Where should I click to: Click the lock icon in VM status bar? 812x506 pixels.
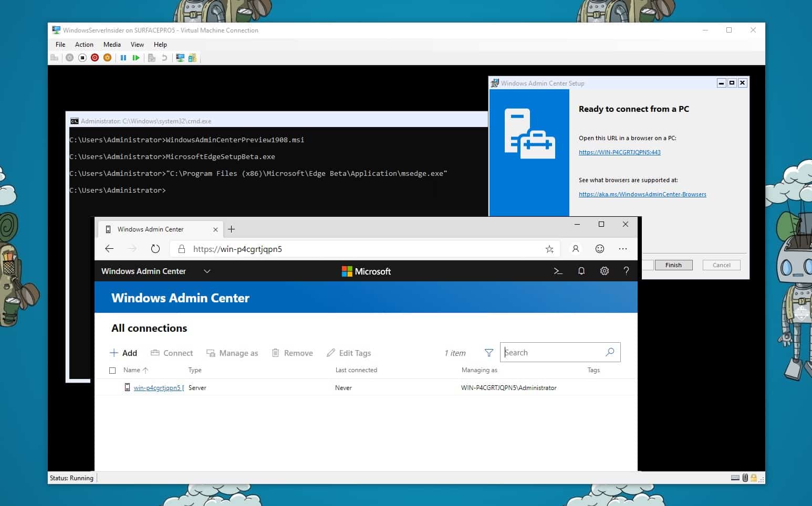(x=754, y=478)
